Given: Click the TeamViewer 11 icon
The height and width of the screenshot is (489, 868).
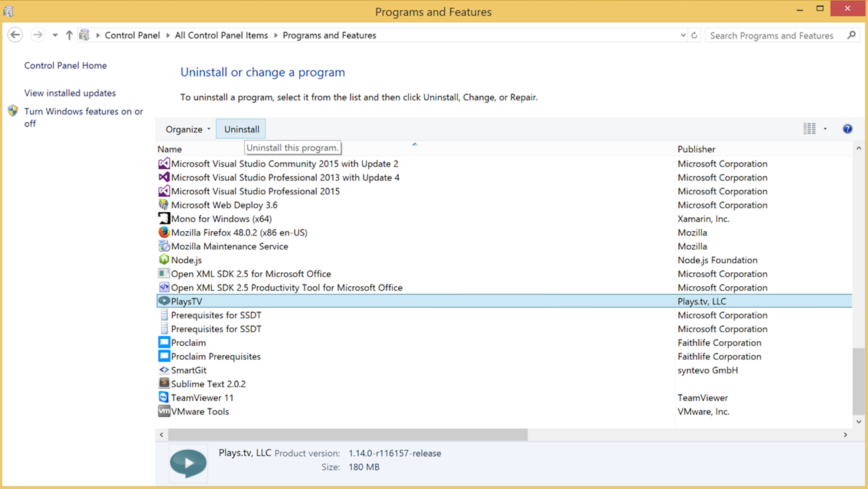Looking at the screenshot, I should 164,398.
